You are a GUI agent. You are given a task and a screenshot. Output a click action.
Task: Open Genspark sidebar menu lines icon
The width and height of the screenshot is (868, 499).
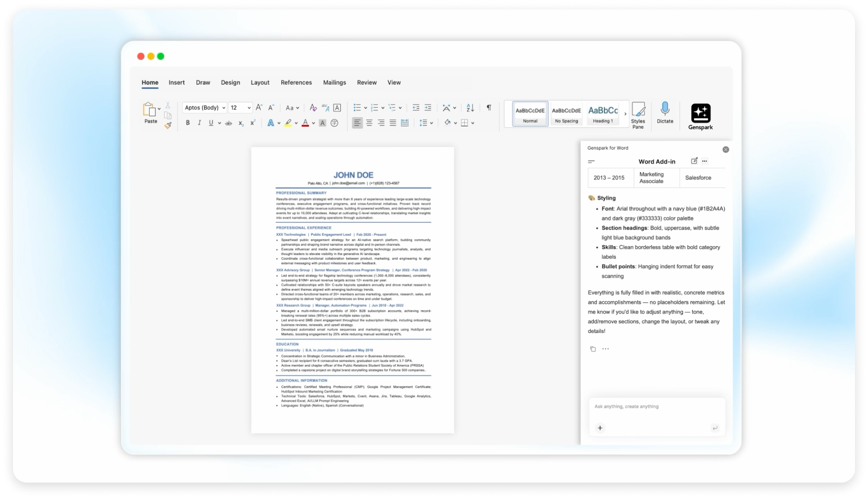592,162
